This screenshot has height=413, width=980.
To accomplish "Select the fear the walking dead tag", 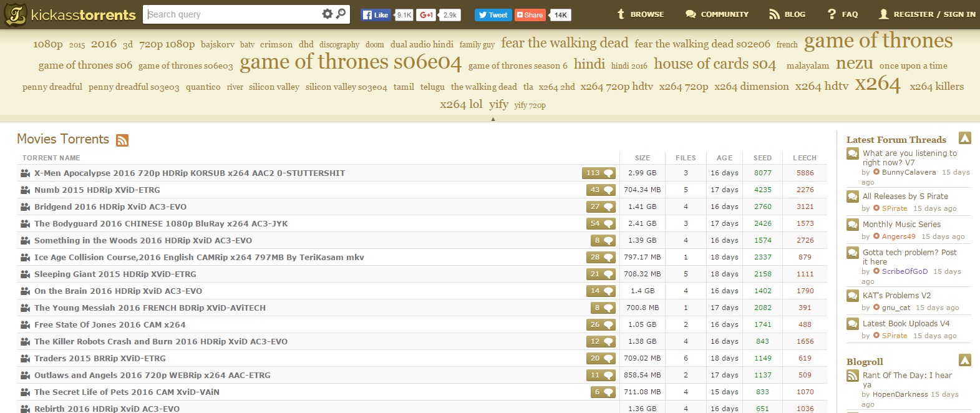I will pyautogui.click(x=565, y=42).
